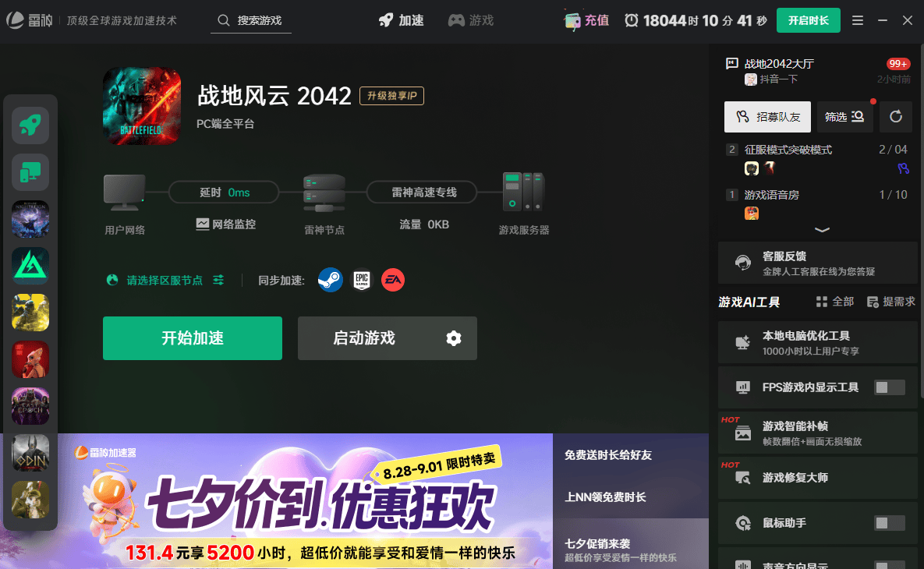Click the 延时 0ms latency indicator
Viewport: 924px width, 569px height.
[224, 192]
